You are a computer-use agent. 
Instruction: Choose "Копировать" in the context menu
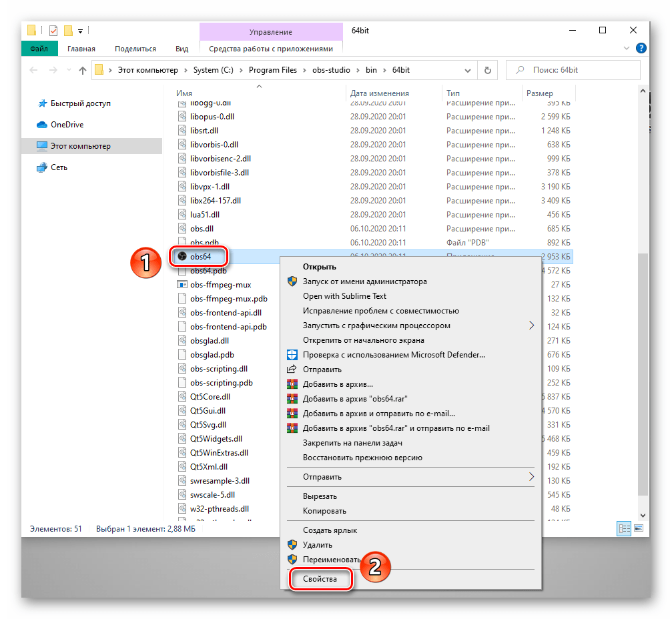coord(324,511)
